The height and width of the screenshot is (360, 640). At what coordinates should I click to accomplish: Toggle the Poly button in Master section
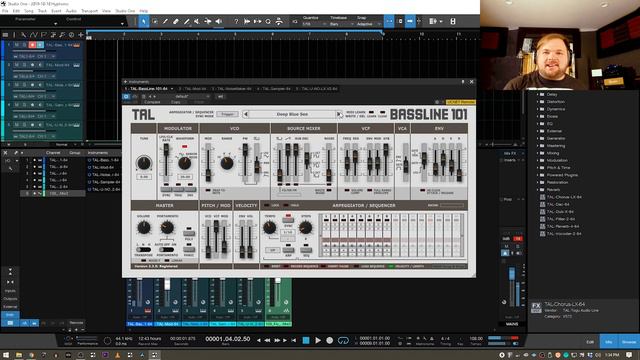pyautogui.click(x=189, y=233)
